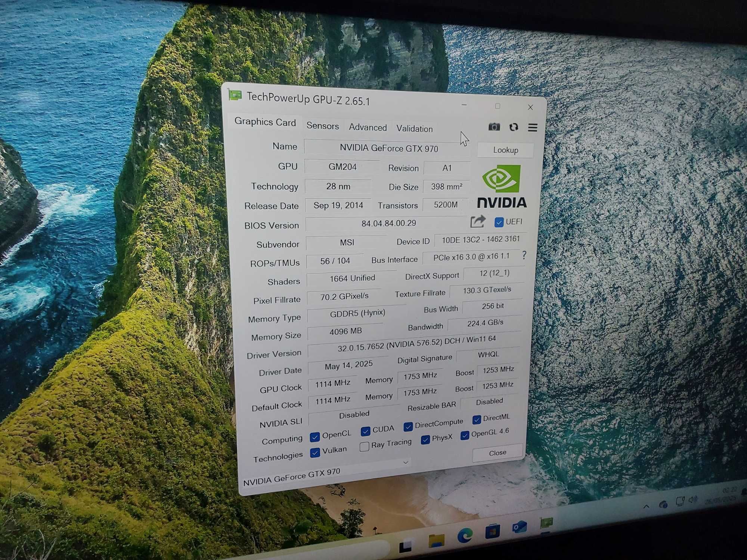Click the Bandwidth value 224.4 GB/s
The width and height of the screenshot is (747, 560).
pyautogui.click(x=485, y=323)
